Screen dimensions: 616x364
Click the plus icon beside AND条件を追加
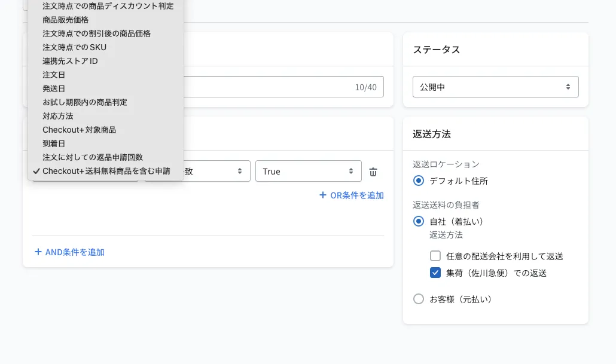tap(38, 252)
